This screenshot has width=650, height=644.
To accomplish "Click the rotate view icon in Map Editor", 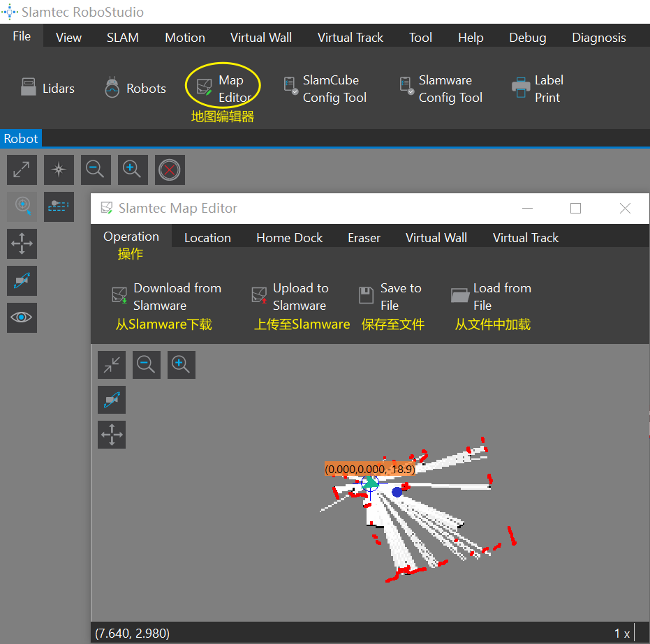I will point(112,400).
